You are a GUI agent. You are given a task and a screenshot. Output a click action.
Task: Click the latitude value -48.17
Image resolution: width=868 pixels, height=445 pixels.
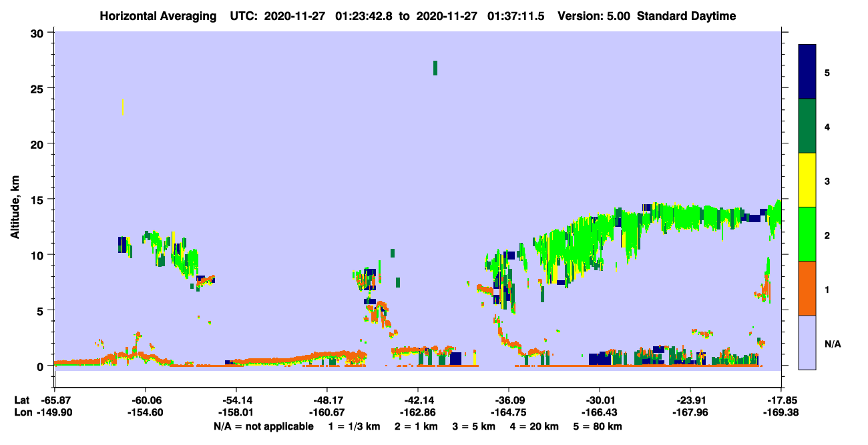[327, 400]
